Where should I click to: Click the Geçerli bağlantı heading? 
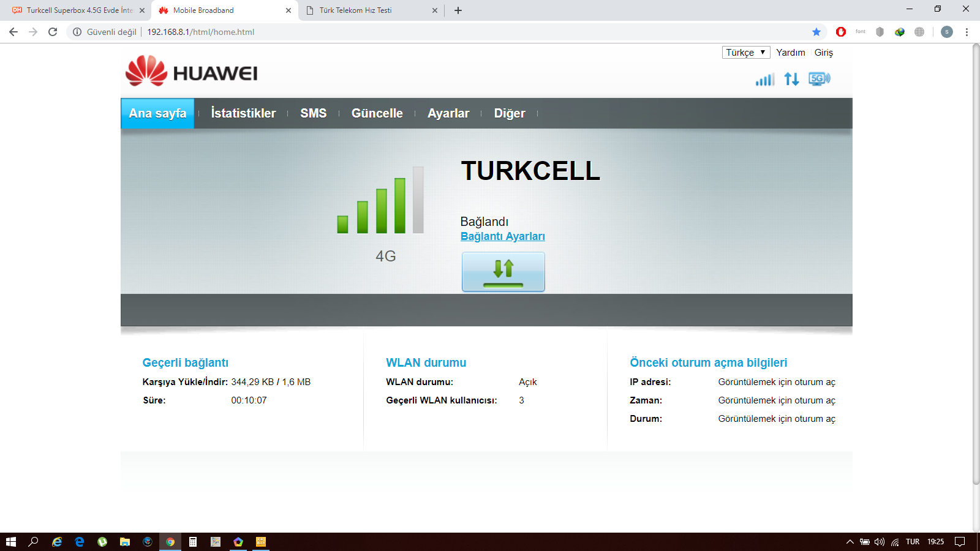pos(186,362)
